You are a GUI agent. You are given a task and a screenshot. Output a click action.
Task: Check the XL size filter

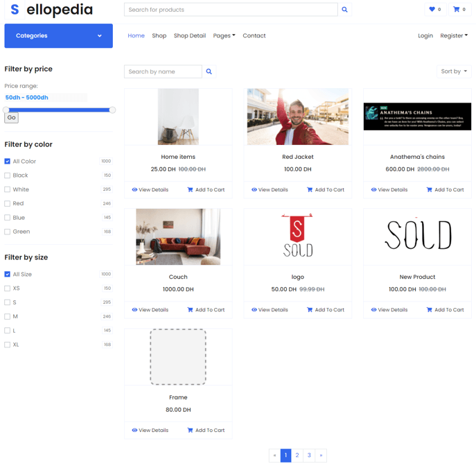coord(8,345)
